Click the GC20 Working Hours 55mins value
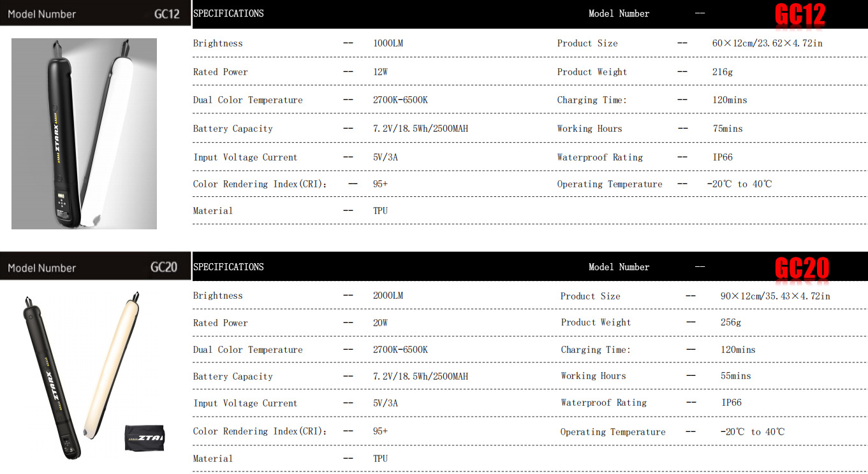The image size is (868, 474). [x=736, y=376]
